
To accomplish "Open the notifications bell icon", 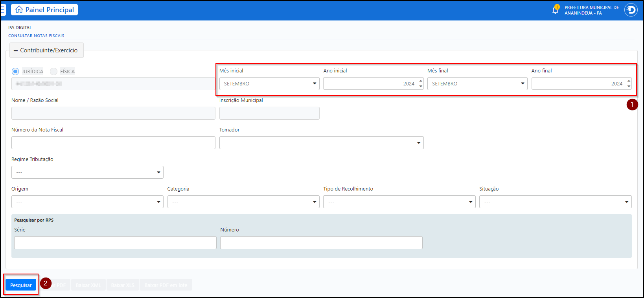I will tap(555, 10).
